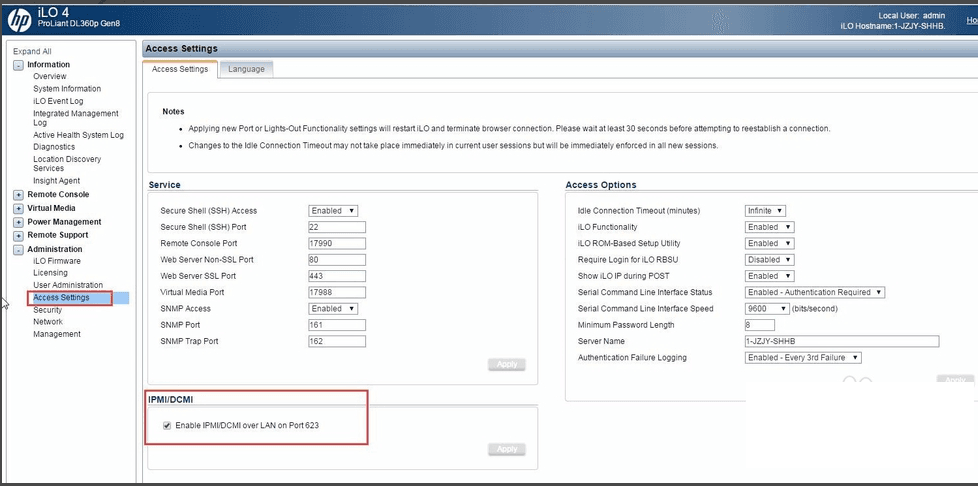Click the Virtual Media Port field
Screen dimensions: 978x486
337,292
